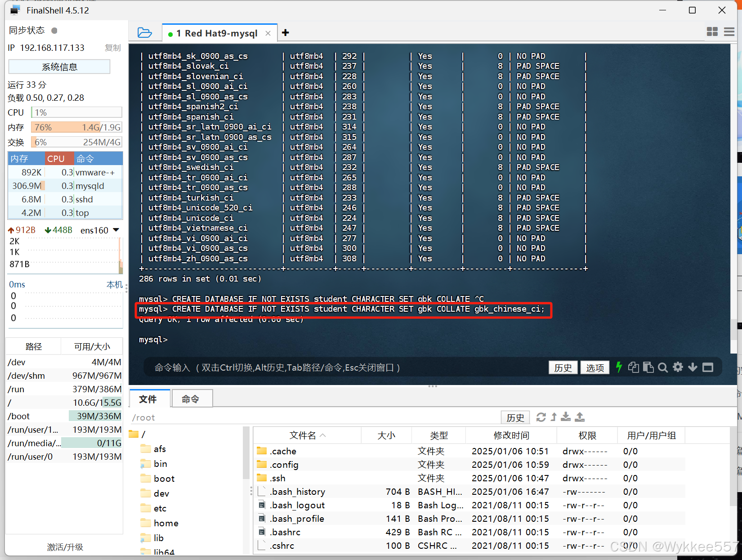Image resolution: width=742 pixels, height=560 pixels.
Task: Select the /boot disk usage row
Action: point(65,416)
